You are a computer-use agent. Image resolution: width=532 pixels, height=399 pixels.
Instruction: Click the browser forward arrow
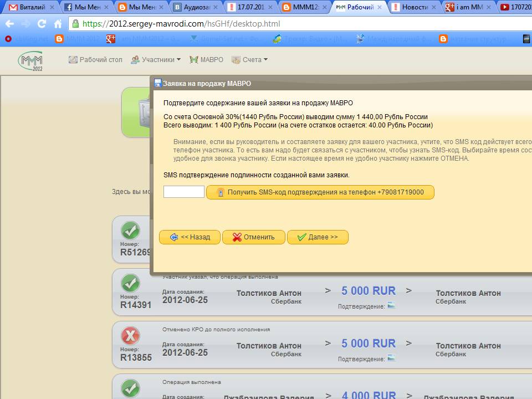pyautogui.click(x=25, y=24)
